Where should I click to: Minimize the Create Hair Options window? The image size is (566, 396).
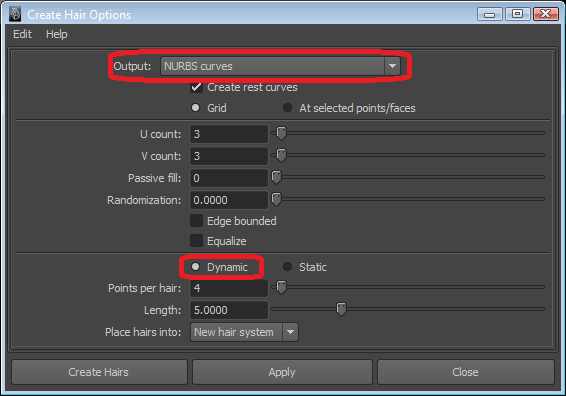point(489,14)
